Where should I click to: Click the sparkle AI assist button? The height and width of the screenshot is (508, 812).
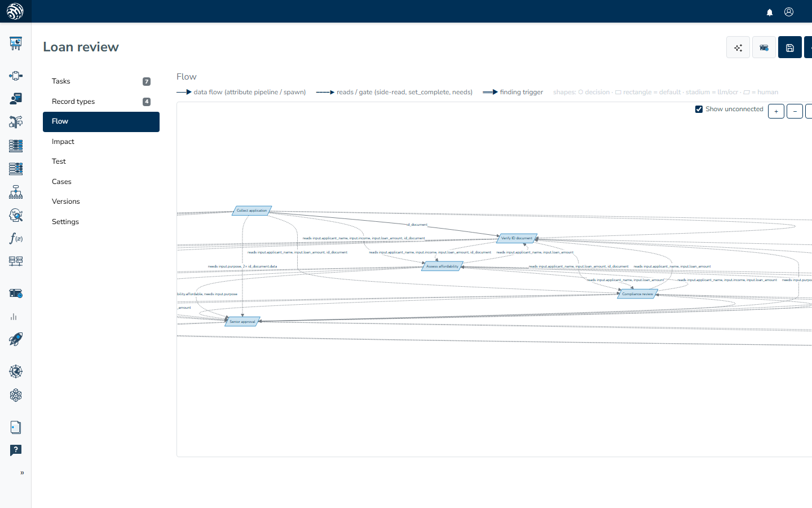pos(738,47)
